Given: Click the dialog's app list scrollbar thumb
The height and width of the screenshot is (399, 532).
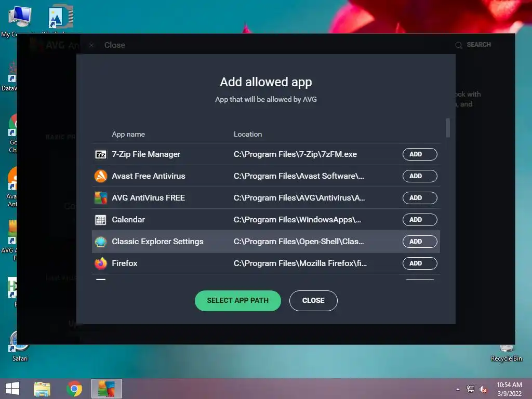Looking at the screenshot, I should pyautogui.click(x=448, y=128).
